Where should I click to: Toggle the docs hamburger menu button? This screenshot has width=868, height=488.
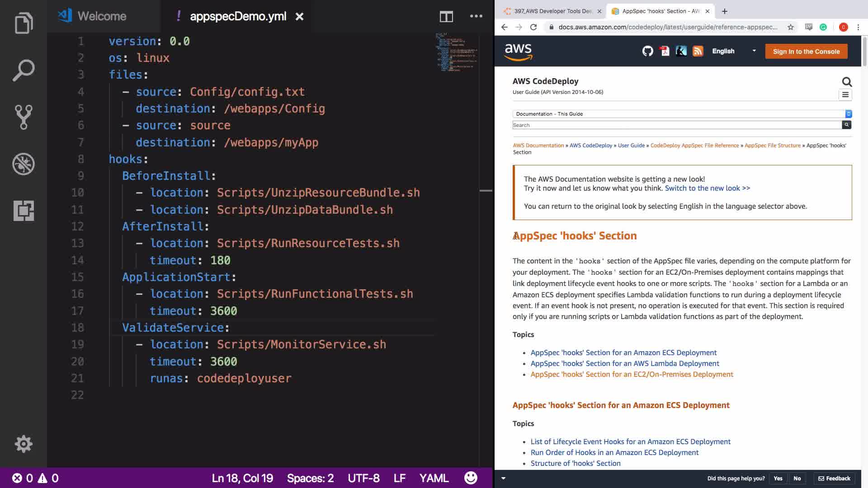845,95
